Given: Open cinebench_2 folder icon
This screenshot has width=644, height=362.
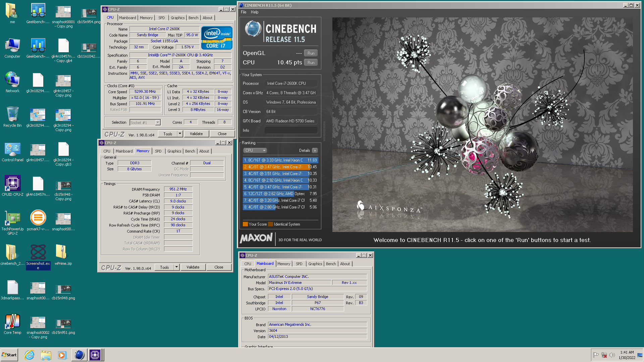Looking at the screenshot, I should pyautogui.click(x=12, y=255).
